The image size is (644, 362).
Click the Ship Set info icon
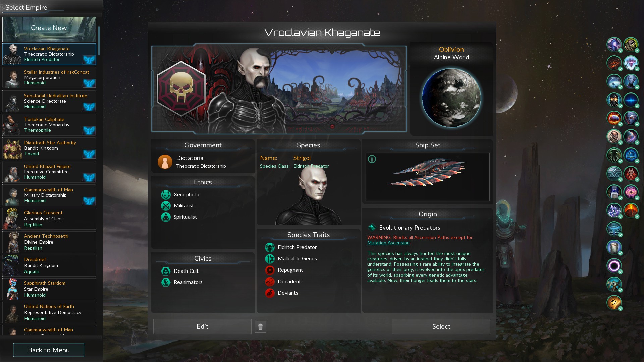(372, 159)
